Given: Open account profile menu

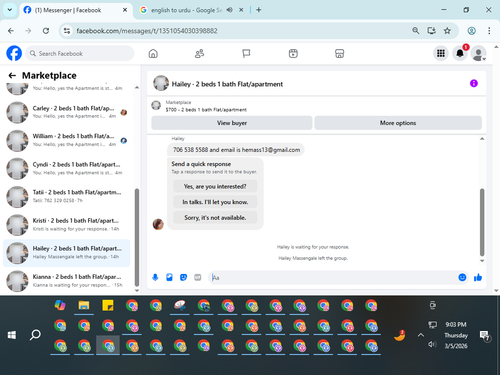Looking at the screenshot, I should [478, 53].
